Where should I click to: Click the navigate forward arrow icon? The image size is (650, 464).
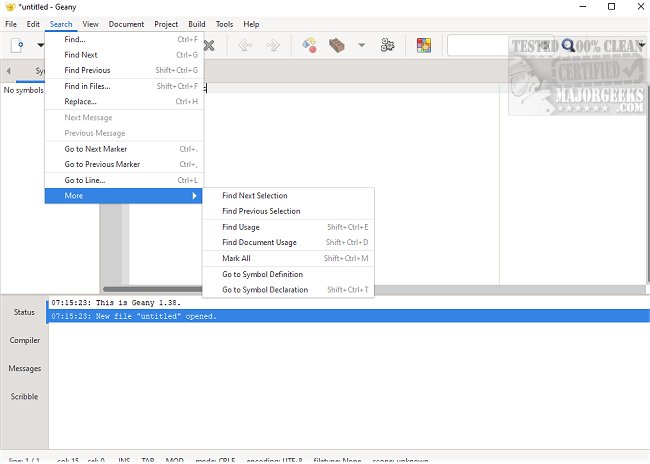[x=272, y=45]
